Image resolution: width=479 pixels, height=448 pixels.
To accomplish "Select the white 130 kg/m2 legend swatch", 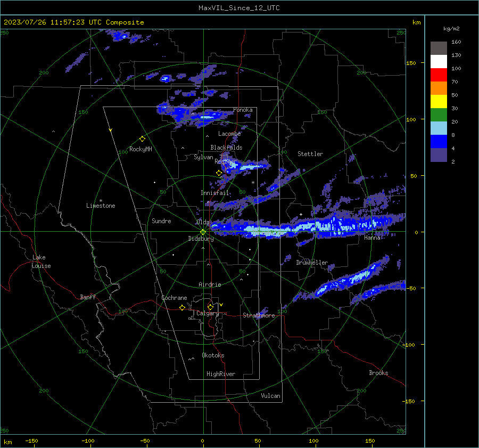I will coord(439,61).
